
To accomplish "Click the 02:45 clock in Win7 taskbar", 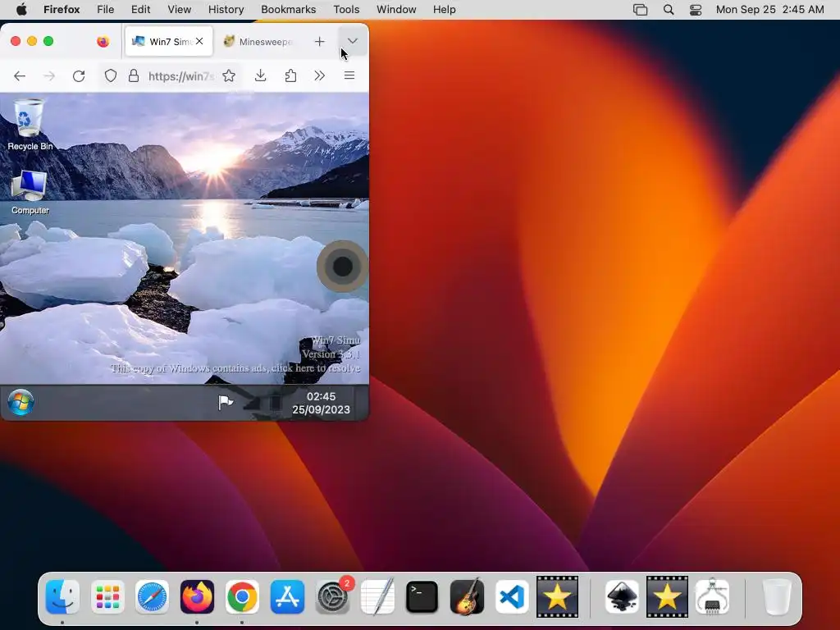I will click(321, 403).
